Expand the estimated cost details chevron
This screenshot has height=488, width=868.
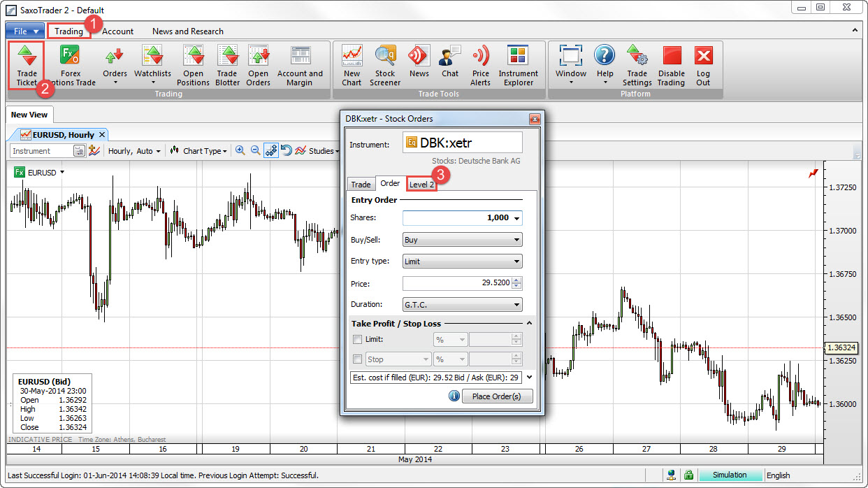[x=529, y=378]
